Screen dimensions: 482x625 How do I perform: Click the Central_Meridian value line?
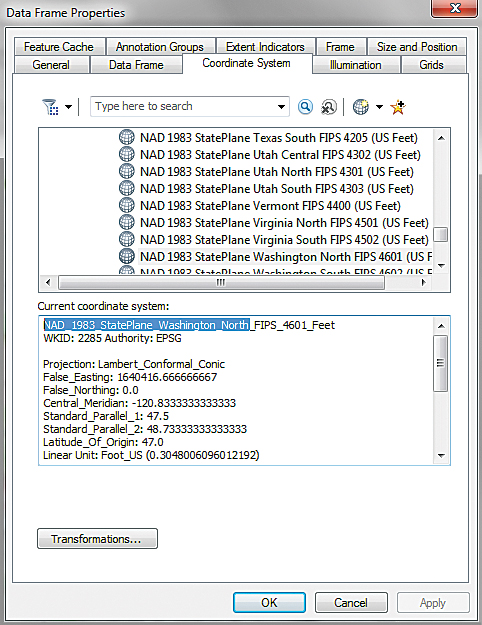[x=140, y=403]
